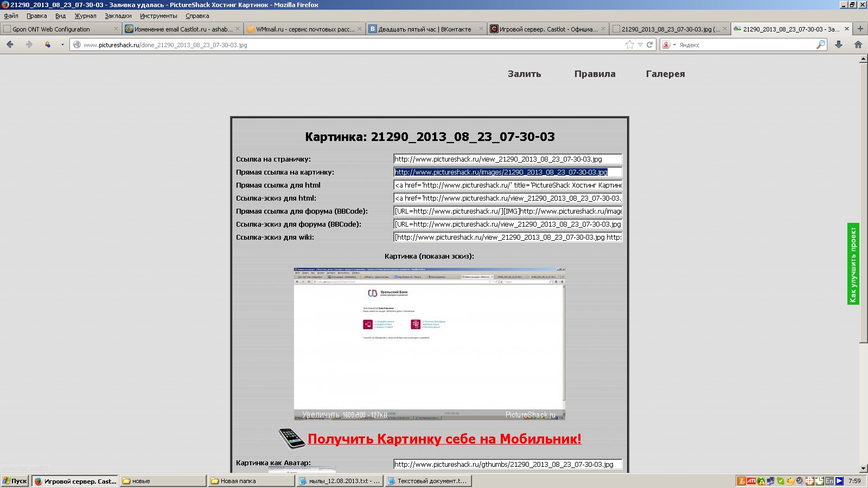Click the Ссылка-эскиз для wiki field
Screen dimensions: 868x488
point(508,237)
